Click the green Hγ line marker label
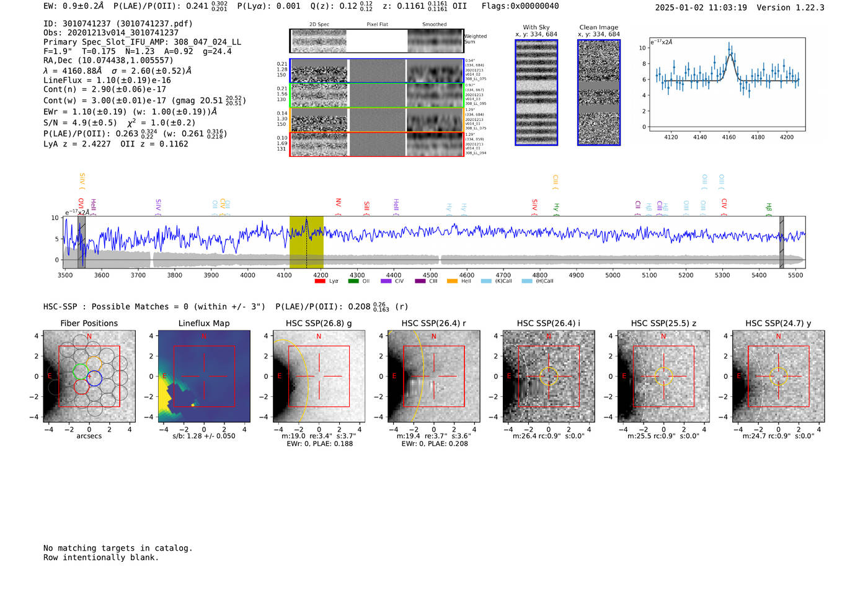The image size is (868, 591). 557,208
